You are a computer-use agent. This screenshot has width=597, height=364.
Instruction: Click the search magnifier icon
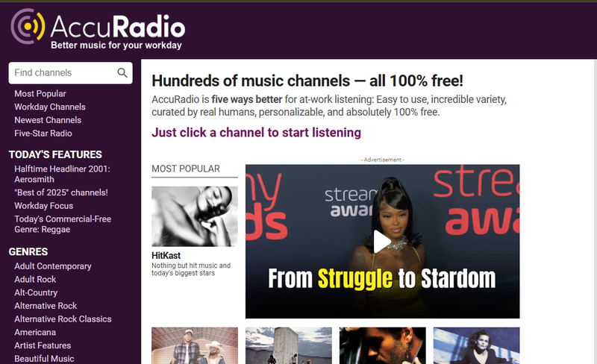pos(122,72)
